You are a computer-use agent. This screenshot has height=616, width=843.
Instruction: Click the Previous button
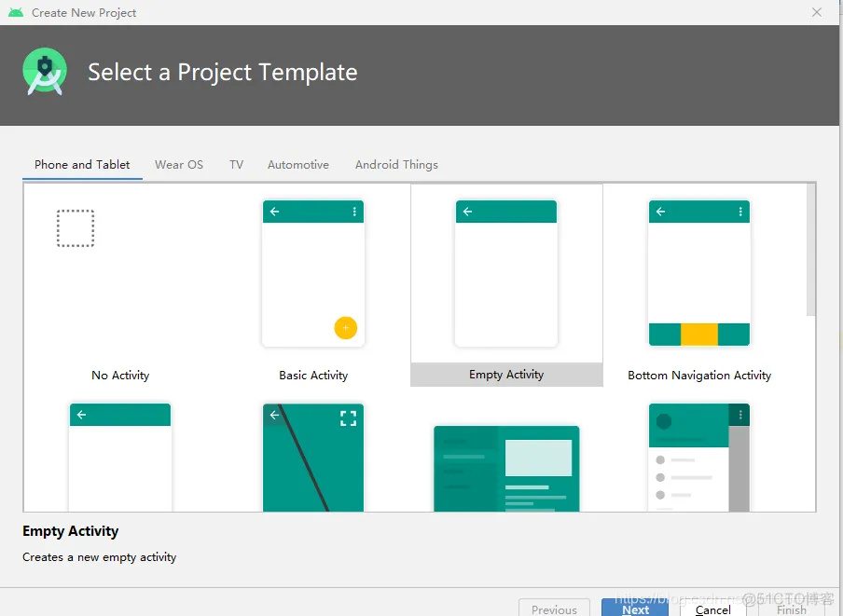pos(554,608)
